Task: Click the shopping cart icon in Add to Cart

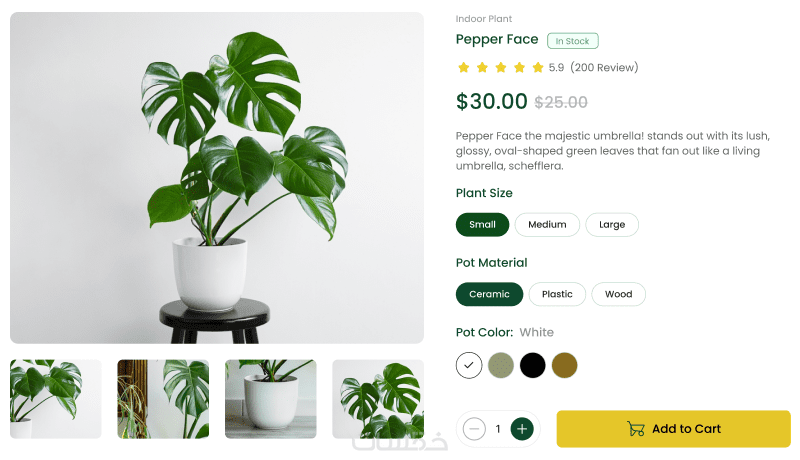Action: pyautogui.click(x=636, y=429)
